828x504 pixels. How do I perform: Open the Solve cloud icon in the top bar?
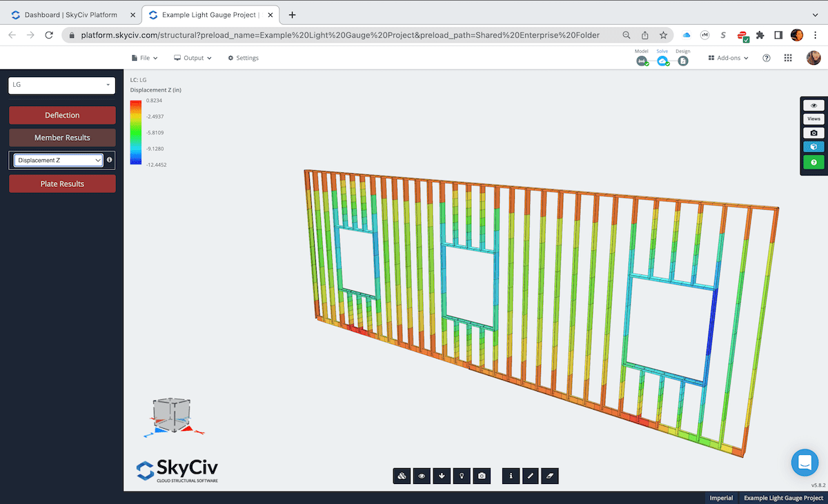tap(662, 61)
